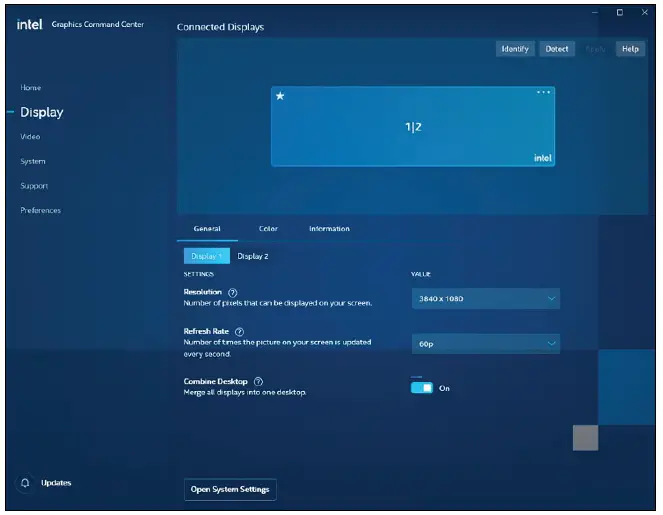663x515 pixels.
Task: Click the Help button
Action: tap(630, 49)
